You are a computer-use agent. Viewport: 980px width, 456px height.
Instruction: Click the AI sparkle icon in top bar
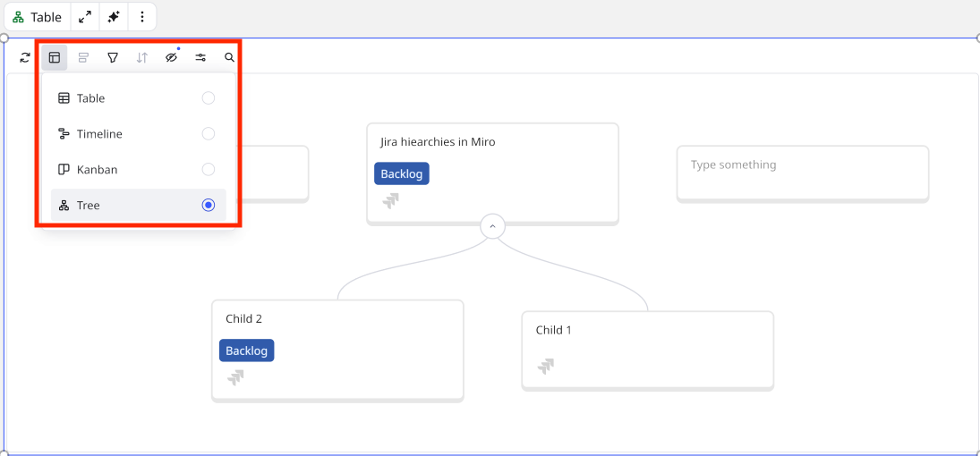[x=113, y=17]
